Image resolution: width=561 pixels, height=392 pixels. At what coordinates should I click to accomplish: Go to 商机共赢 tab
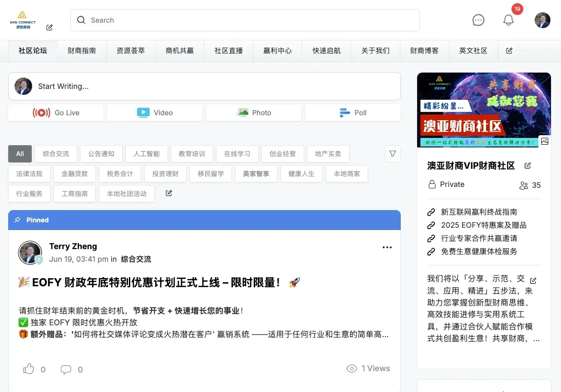pyautogui.click(x=180, y=51)
